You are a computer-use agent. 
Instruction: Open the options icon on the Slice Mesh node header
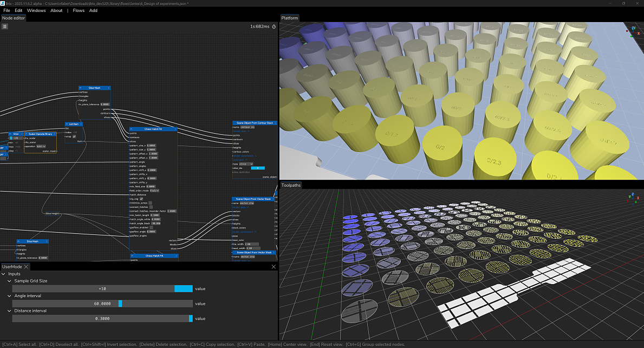point(108,88)
